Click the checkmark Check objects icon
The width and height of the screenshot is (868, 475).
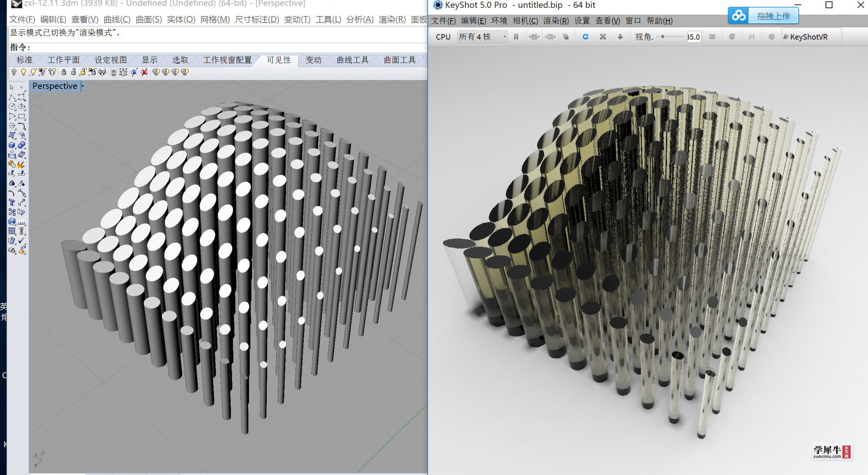coord(22,241)
